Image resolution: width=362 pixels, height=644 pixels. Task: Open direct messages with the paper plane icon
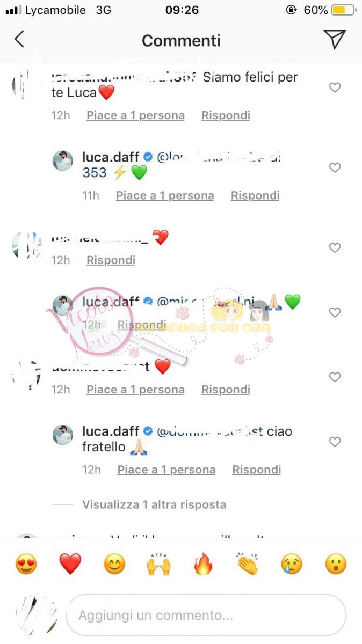(334, 39)
